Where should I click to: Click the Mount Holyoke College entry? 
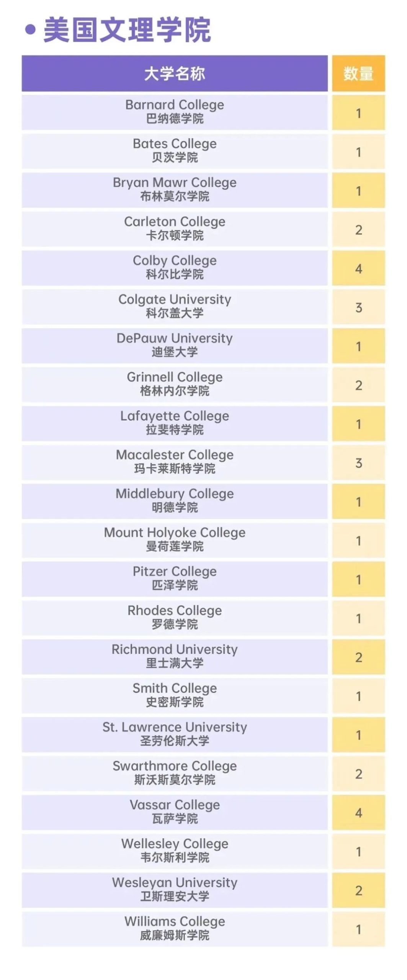175,539
